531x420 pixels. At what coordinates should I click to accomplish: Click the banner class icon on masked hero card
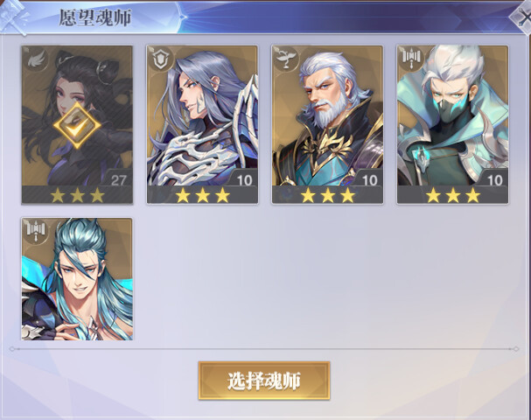click(411, 59)
